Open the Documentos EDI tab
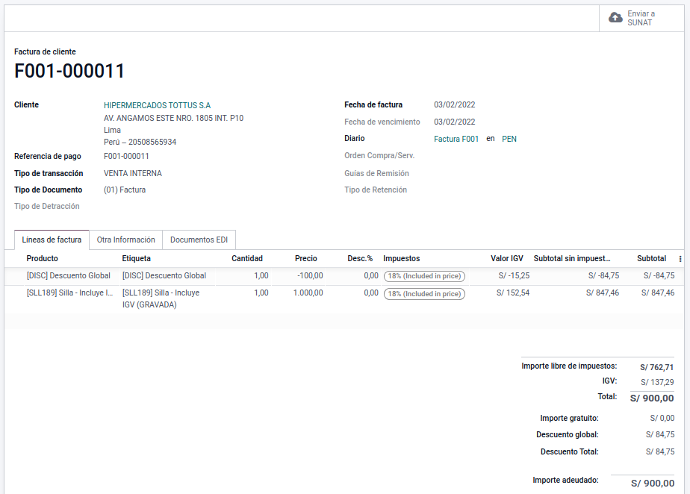The image size is (690, 494). point(199,240)
